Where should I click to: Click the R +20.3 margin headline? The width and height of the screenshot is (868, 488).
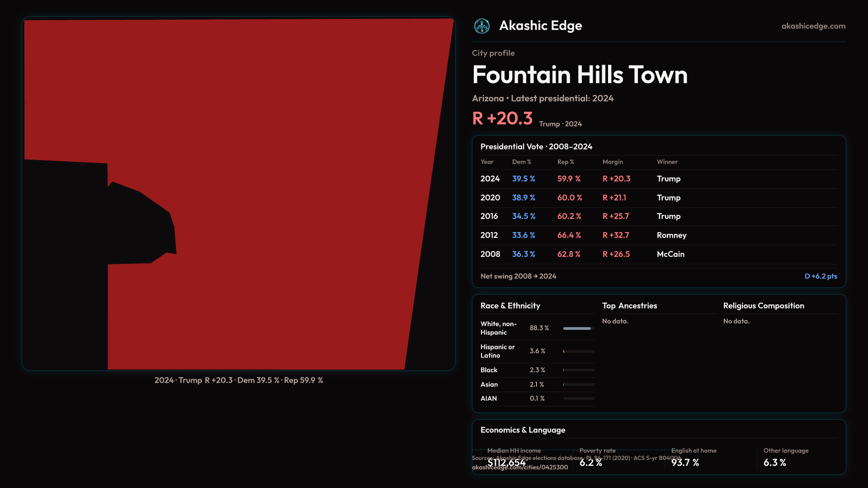pos(502,118)
